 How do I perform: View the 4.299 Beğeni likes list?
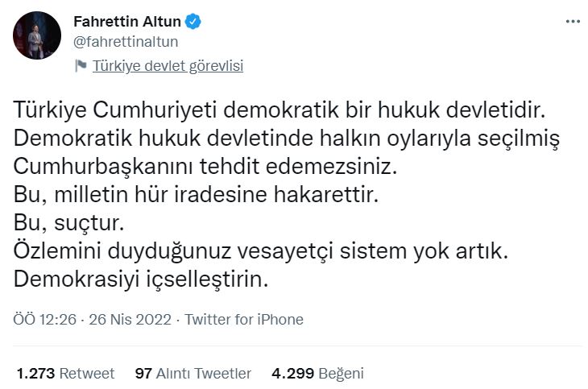coord(317,373)
